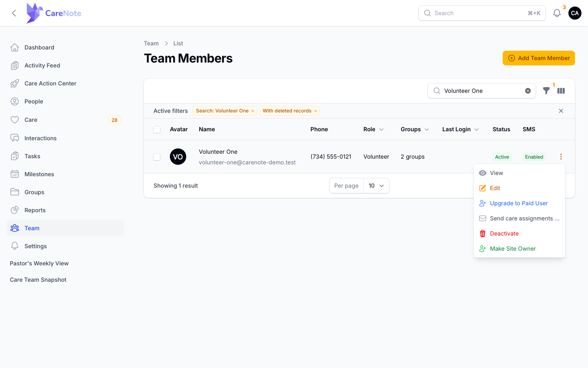Open Milestones in the sidebar

[x=65, y=174]
